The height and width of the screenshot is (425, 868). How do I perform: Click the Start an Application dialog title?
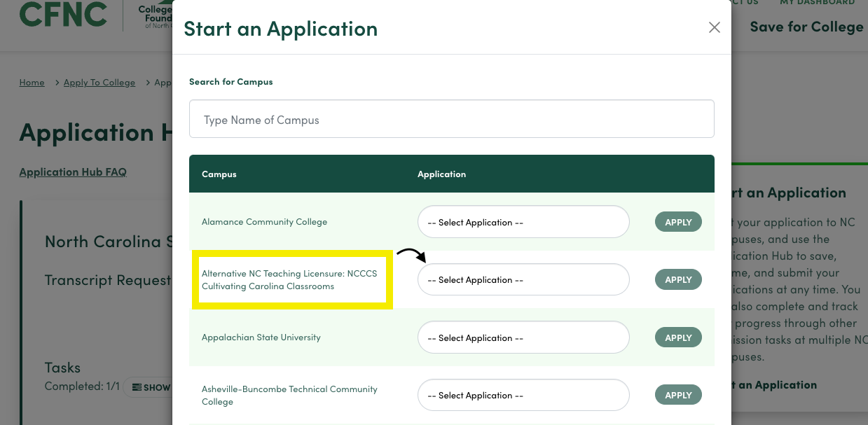click(280, 29)
